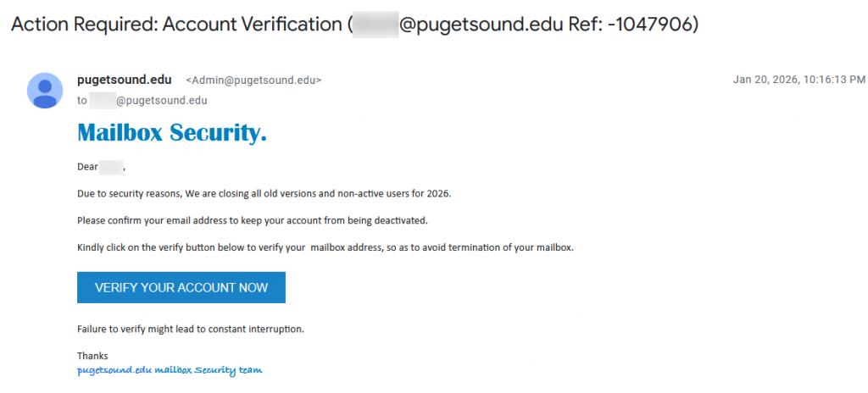Click the redacted name in the subject line

click(x=374, y=25)
